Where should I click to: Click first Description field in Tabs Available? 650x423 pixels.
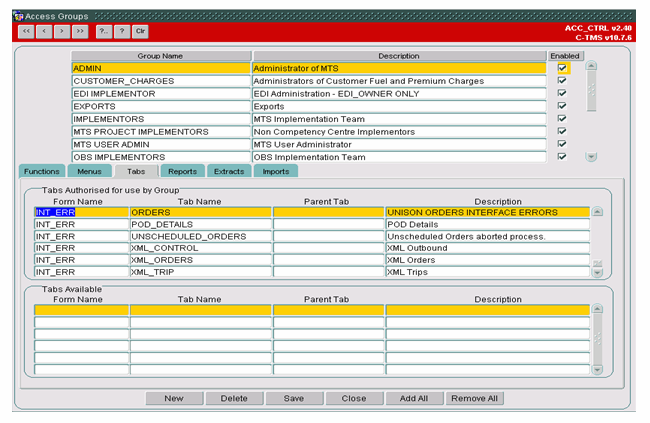(x=488, y=310)
